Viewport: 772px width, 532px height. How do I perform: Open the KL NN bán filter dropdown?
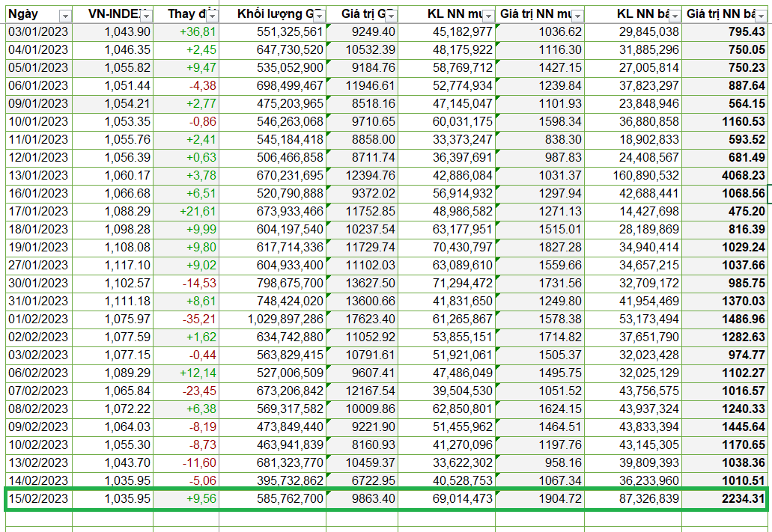(x=675, y=16)
